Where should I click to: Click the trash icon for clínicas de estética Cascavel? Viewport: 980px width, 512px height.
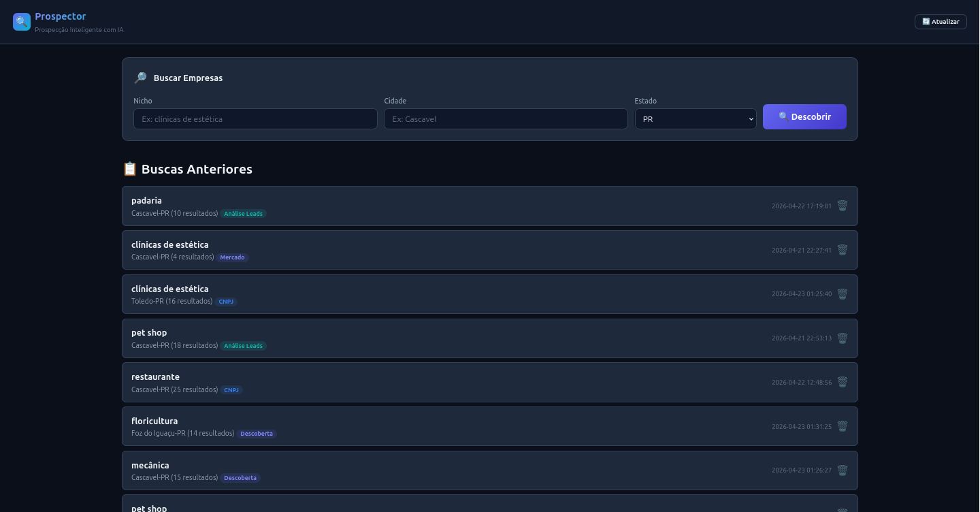(x=842, y=250)
